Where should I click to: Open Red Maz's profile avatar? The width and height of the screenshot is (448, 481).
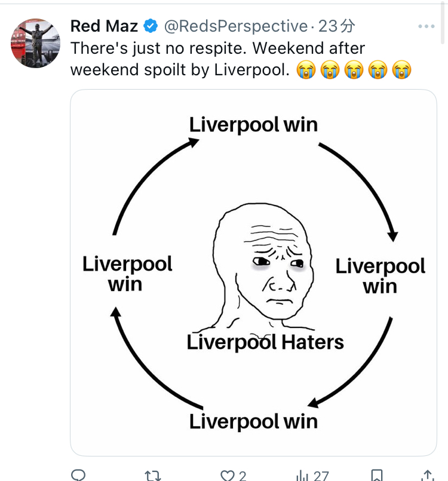tap(36, 44)
